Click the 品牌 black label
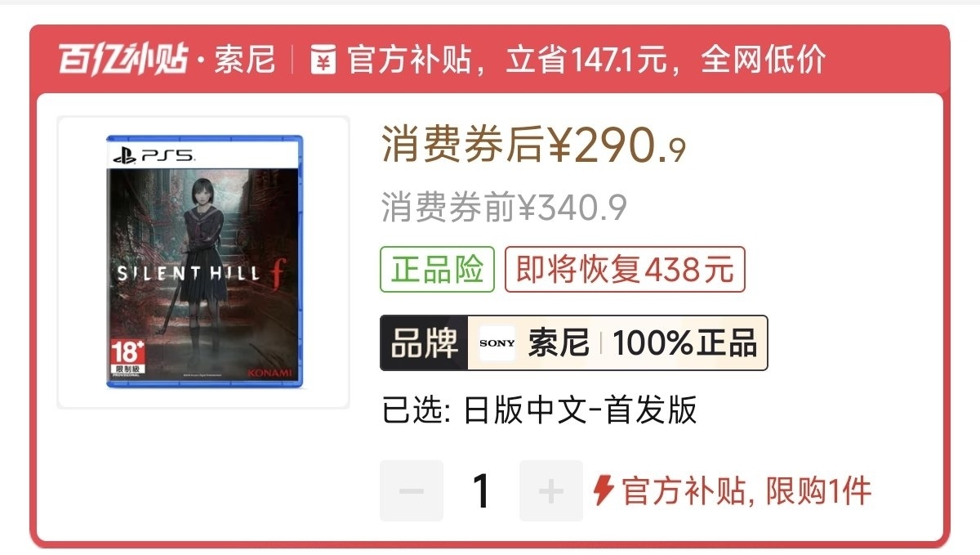The width and height of the screenshot is (980, 555). click(424, 343)
